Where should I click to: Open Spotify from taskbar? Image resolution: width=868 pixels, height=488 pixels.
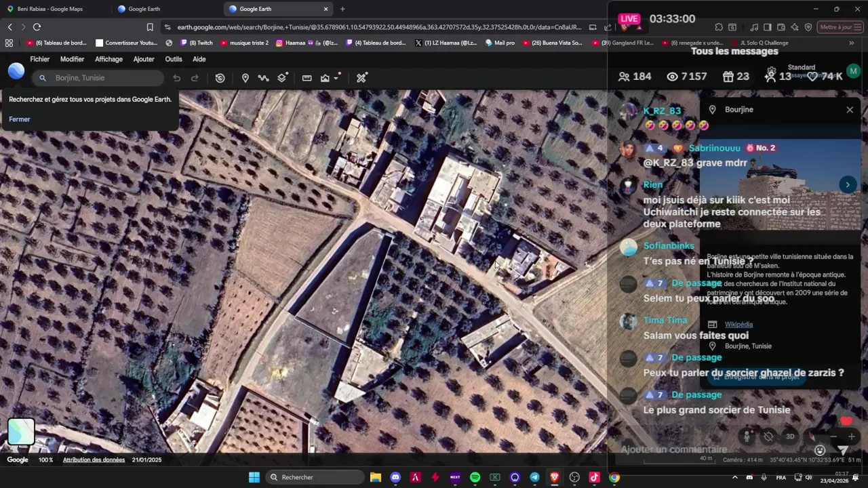point(475,477)
